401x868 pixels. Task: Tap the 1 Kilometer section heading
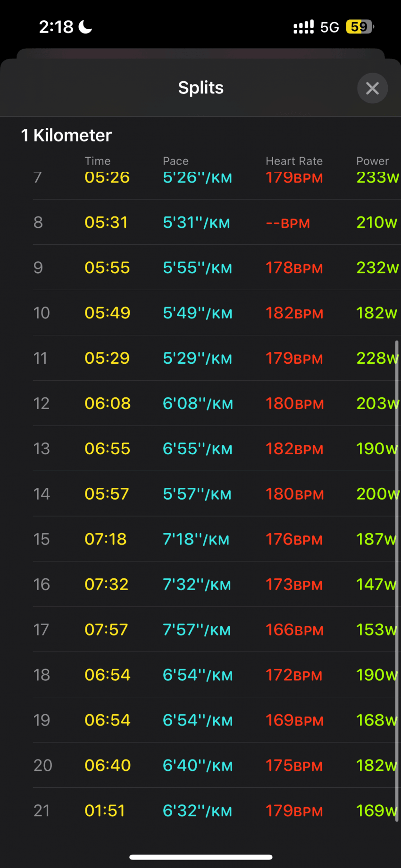point(67,135)
